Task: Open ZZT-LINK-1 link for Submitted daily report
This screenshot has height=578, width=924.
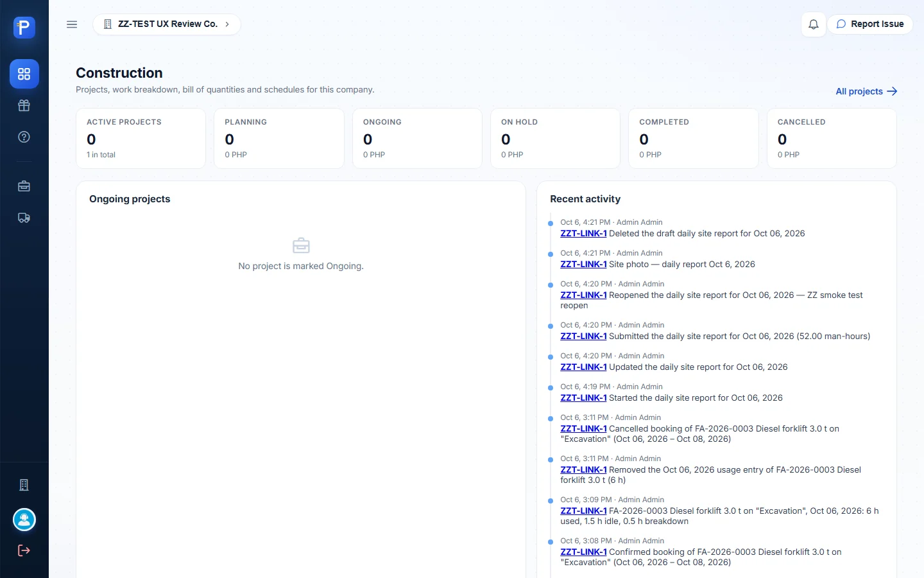Action: (x=583, y=337)
